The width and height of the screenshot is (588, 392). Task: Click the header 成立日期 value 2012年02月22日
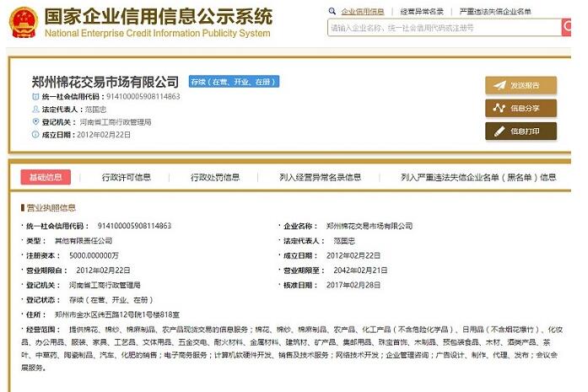pos(104,135)
